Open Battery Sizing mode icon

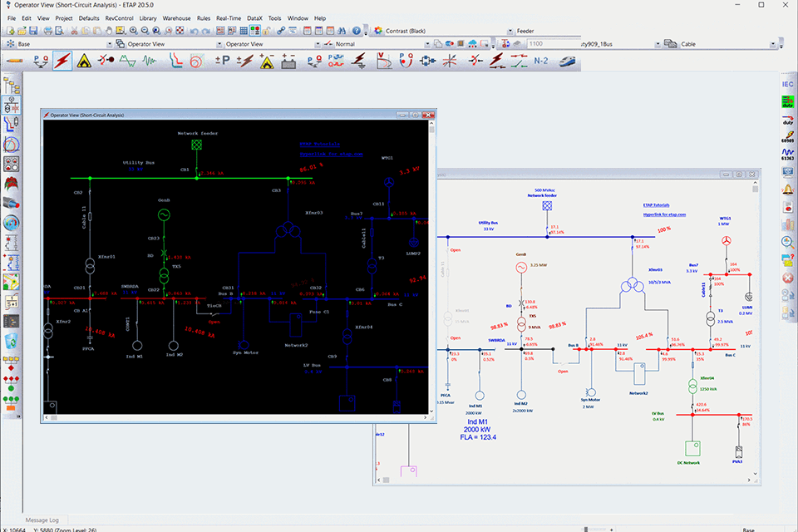288,61
